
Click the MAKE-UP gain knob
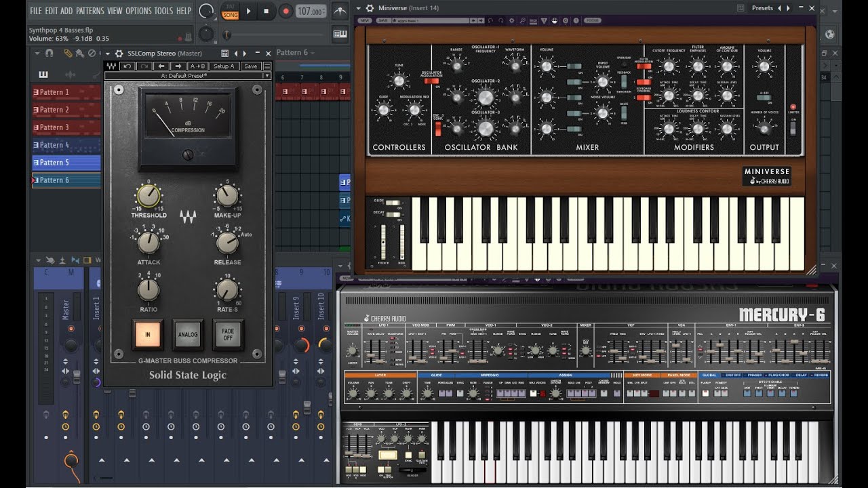(x=227, y=196)
